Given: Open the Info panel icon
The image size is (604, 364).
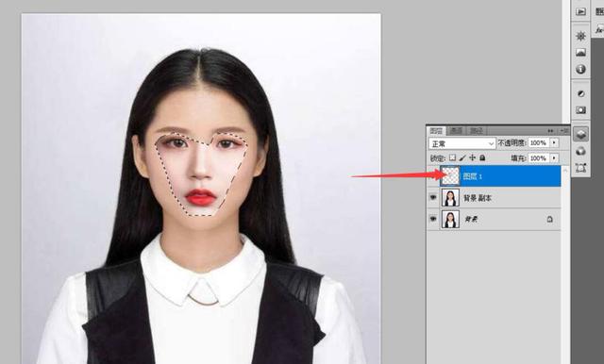Looking at the screenshot, I should click(580, 69).
